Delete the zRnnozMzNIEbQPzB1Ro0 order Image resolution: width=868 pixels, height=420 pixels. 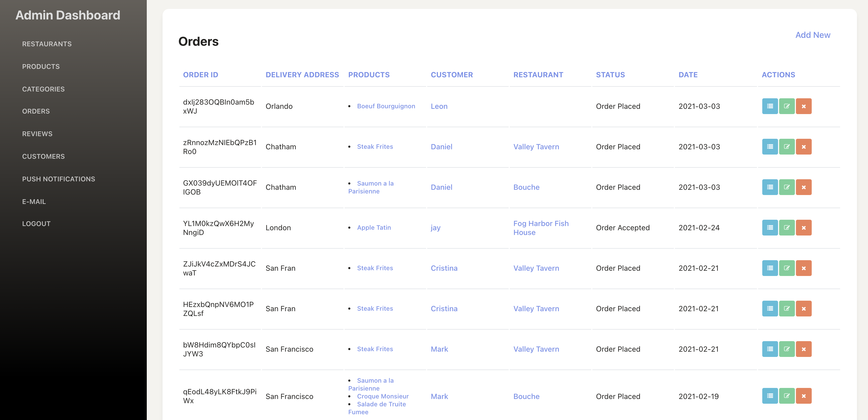(803, 147)
